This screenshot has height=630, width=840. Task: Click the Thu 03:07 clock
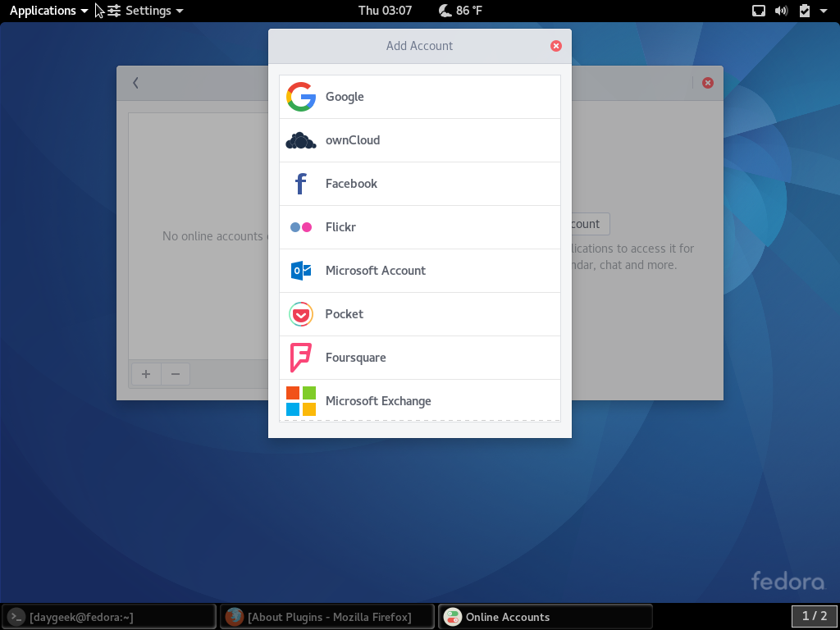[x=385, y=11]
